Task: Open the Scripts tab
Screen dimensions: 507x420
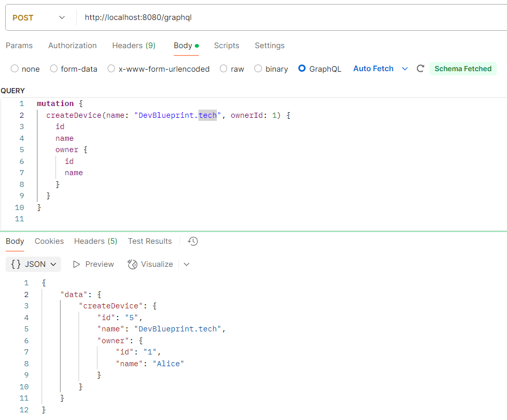Action: 227,46
